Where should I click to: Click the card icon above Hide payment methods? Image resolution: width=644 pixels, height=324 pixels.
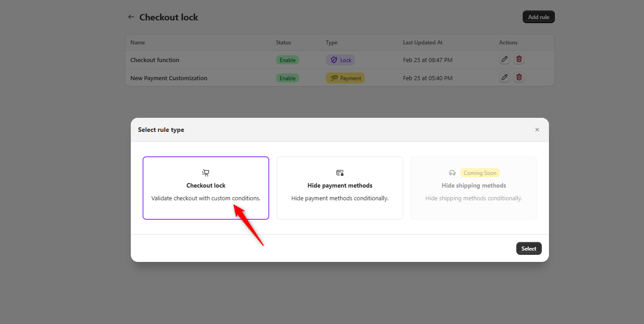[x=339, y=173]
